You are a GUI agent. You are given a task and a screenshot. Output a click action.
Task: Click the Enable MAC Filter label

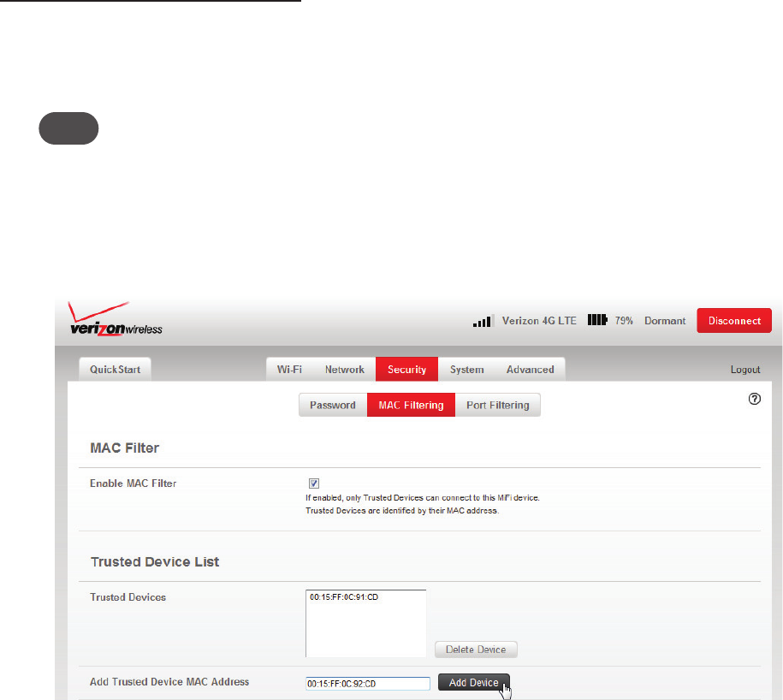pyautogui.click(x=133, y=483)
